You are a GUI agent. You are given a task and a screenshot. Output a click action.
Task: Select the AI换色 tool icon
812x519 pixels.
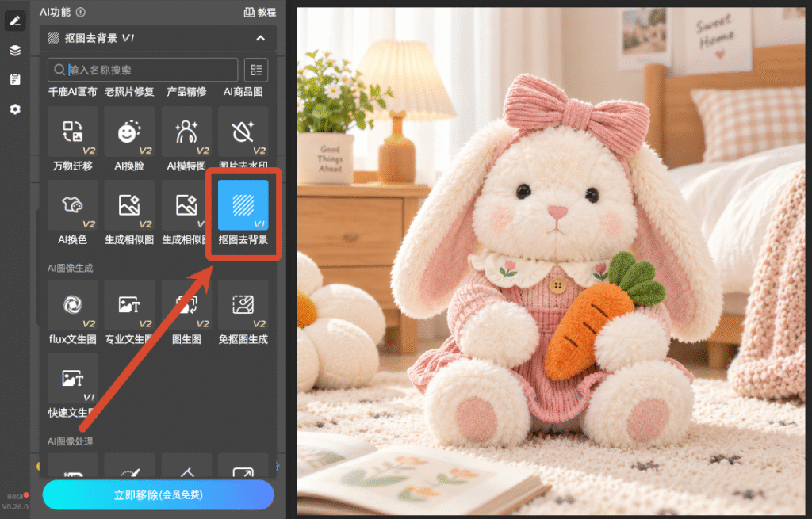(x=72, y=205)
